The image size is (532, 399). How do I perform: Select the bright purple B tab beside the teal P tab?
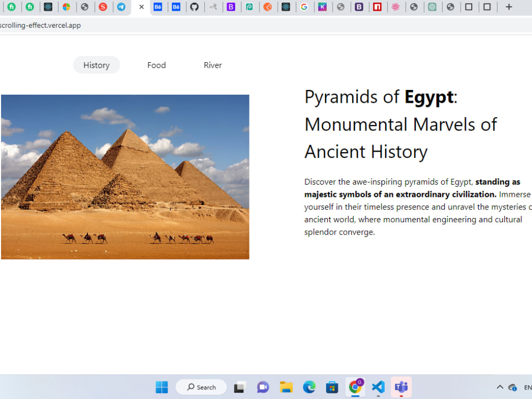tap(231, 7)
